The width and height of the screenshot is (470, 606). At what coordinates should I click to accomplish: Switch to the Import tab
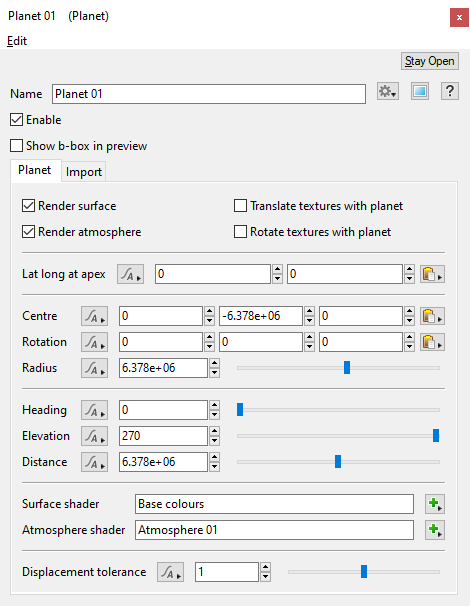pyautogui.click(x=83, y=172)
